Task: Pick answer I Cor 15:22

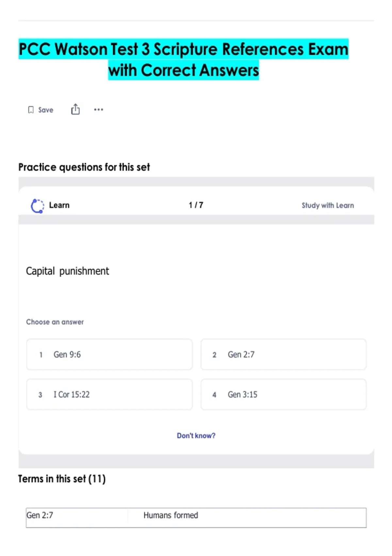Action: (x=109, y=394)
